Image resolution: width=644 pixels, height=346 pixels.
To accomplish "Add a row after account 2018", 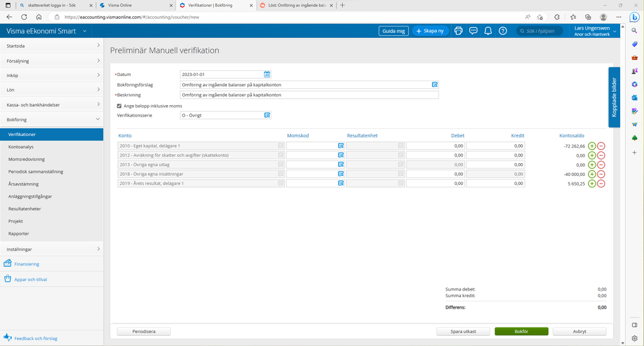I will tap(592, 174).
